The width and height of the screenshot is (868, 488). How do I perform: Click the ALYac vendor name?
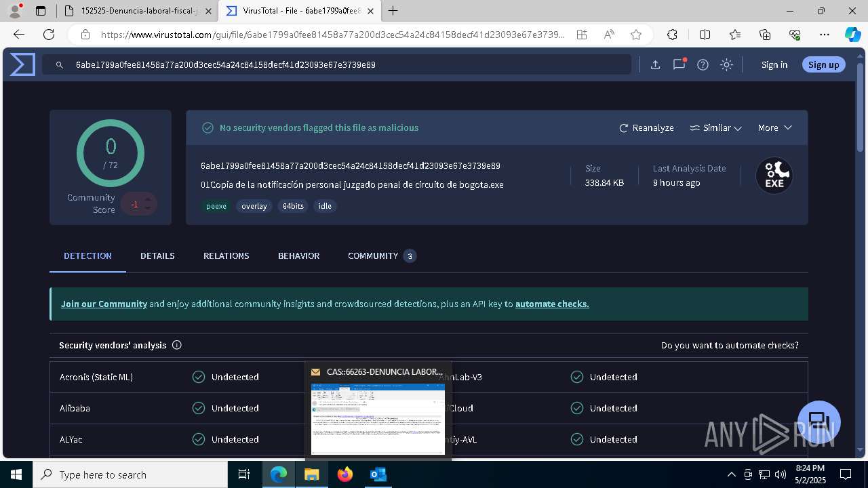[71, 439]
